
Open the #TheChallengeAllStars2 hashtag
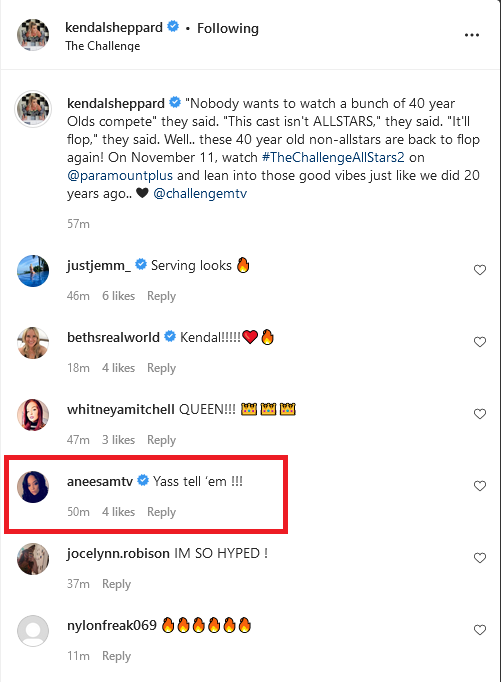pyautogui.click(x=333, y=157)
